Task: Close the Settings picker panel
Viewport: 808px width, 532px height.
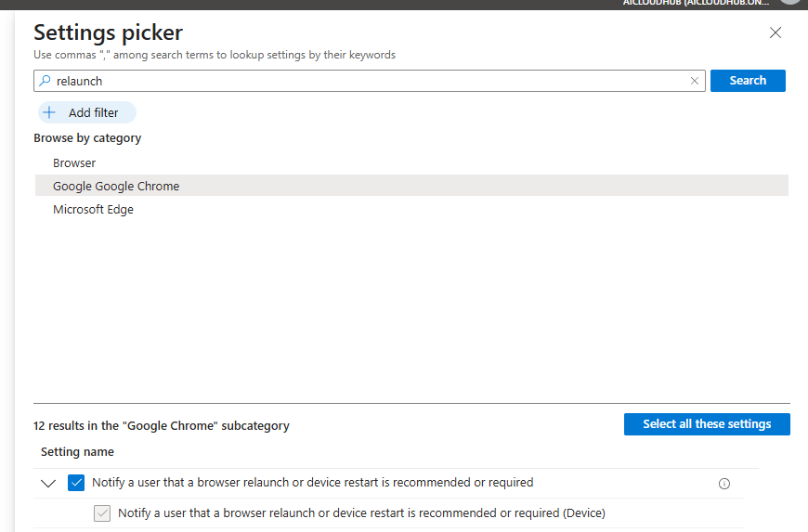Action: [775, 33]
